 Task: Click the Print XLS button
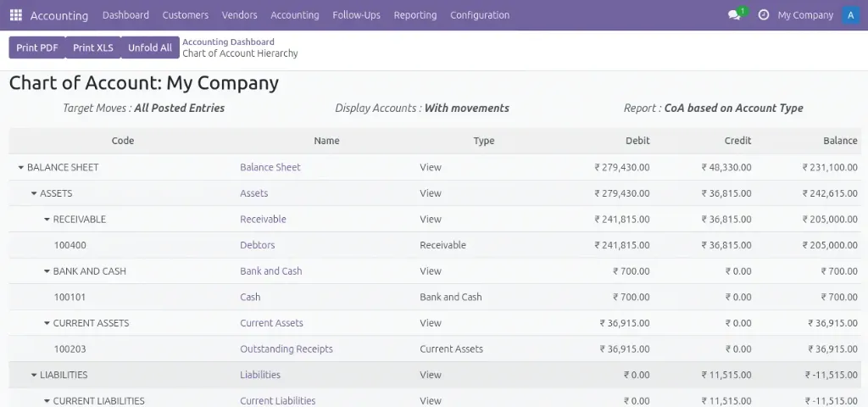93,47
